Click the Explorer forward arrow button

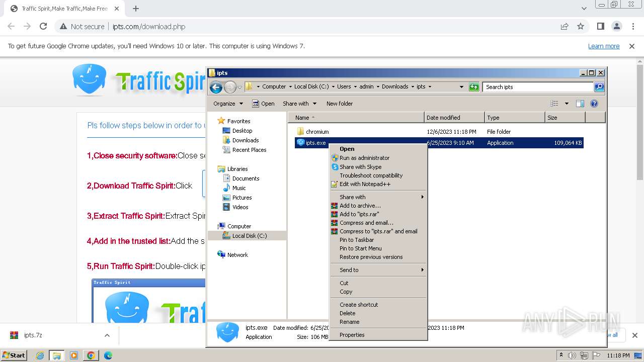[230, 87]
